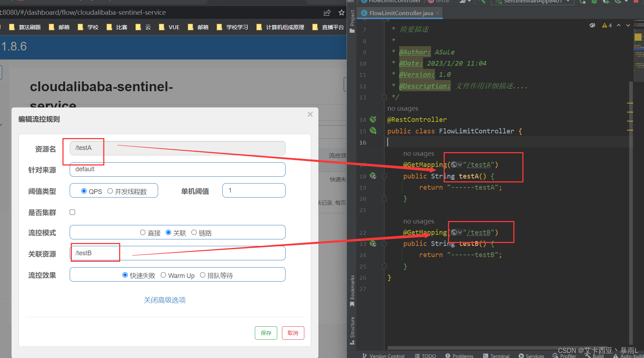Toggle reader mode eye icon in editor
644x358 pixels.
point(592,25)
